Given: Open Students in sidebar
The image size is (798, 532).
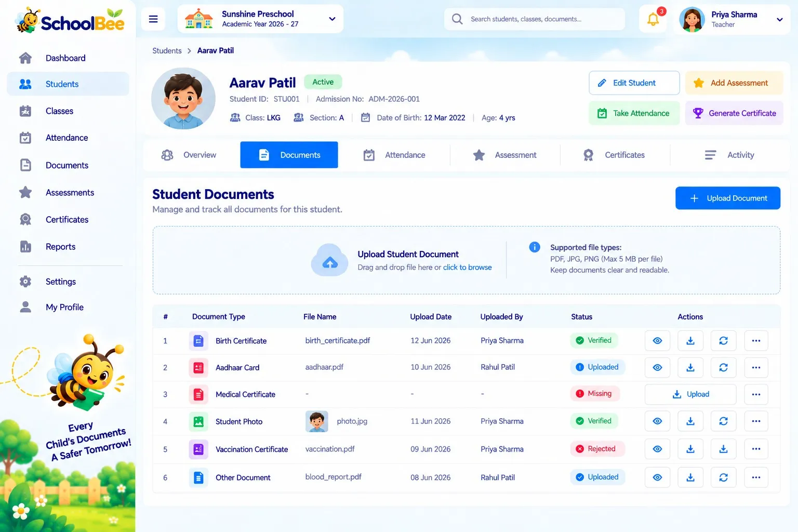Looking at the screenshot, I should click(68, 84).
